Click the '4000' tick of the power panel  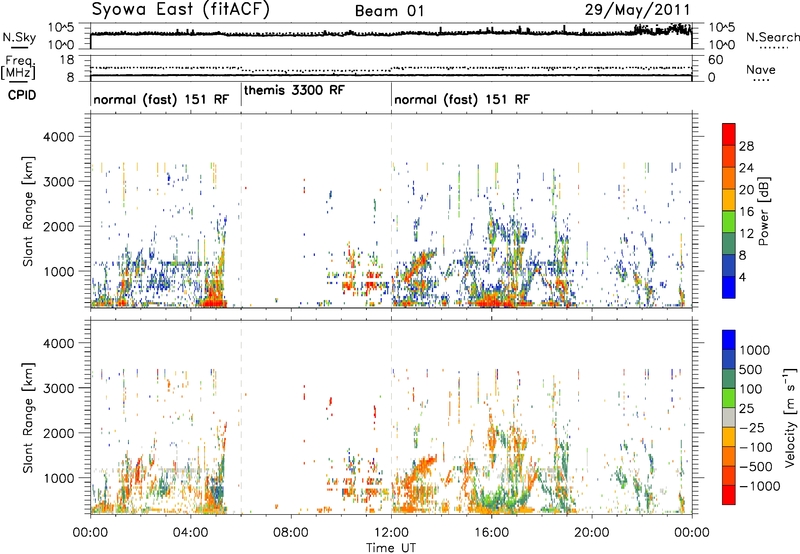pyautogui.click(x=59, y=137)
